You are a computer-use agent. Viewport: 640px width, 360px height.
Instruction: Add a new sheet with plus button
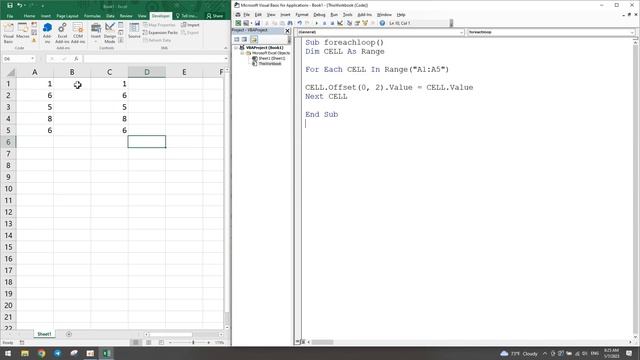69,334
